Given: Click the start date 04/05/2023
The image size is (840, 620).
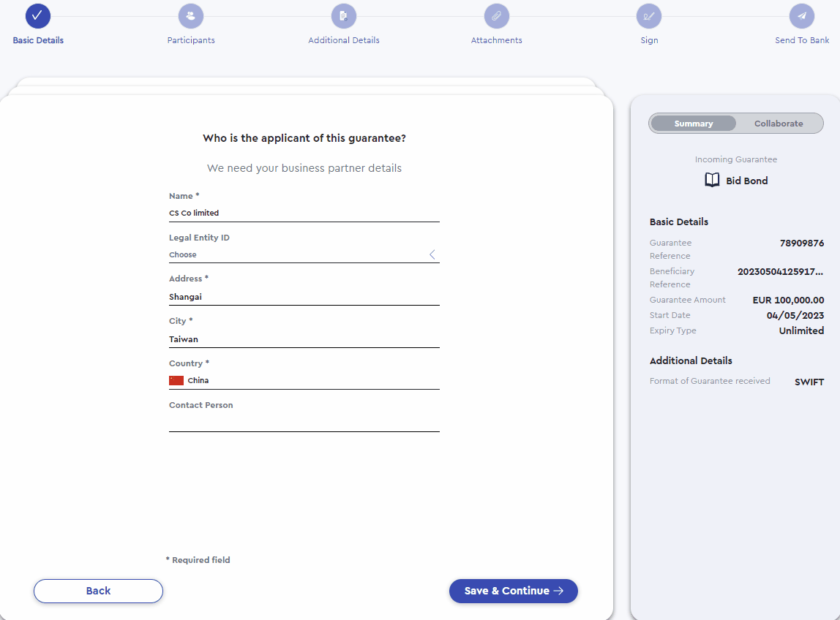Looking at the screenshot, I should coord(795,315).
